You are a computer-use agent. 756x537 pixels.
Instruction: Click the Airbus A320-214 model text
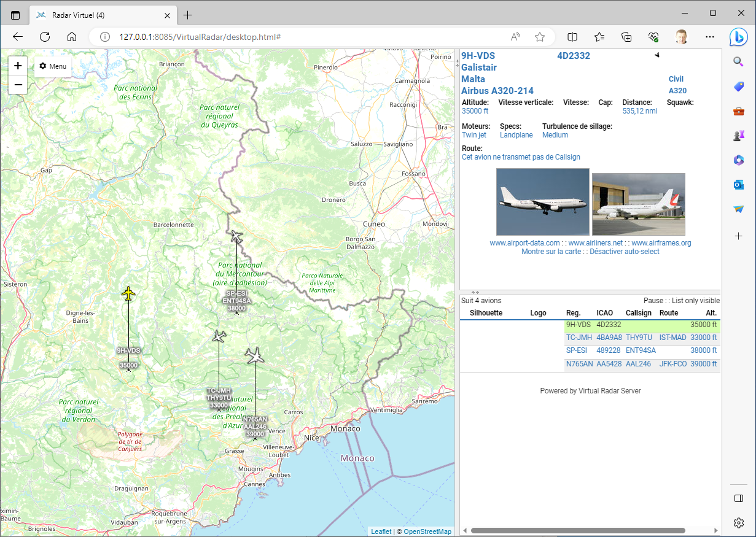tap(497, 91)
